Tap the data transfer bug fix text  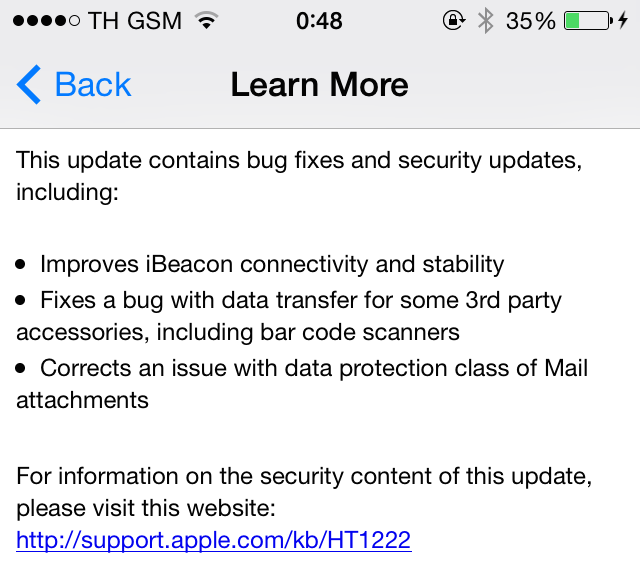point(289,316)
